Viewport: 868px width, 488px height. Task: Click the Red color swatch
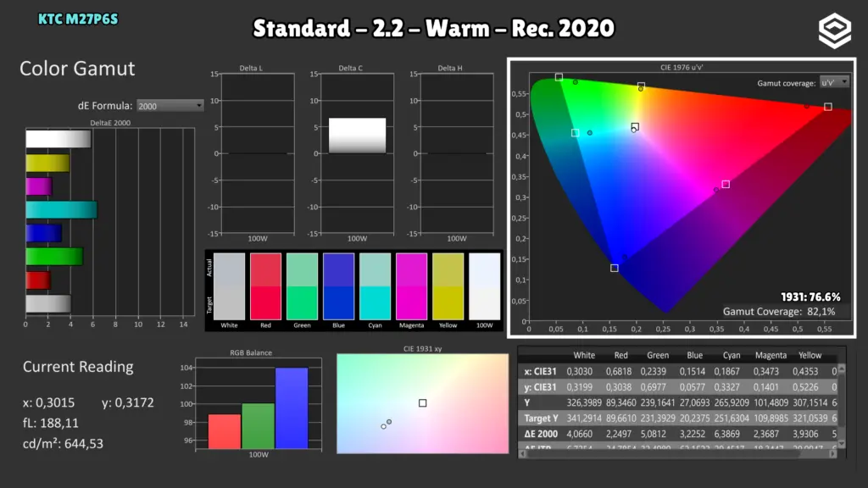(265, 286)
